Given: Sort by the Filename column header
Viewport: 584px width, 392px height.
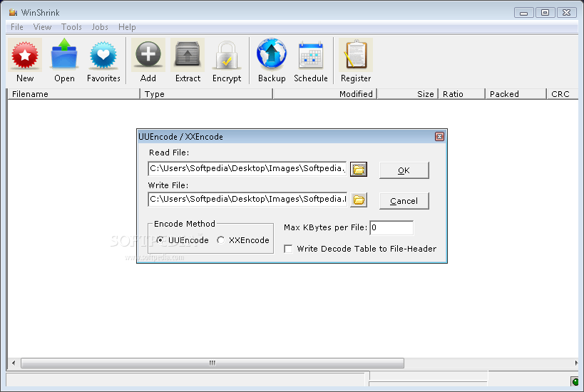Looking at the screenshot, I should click(73, 94).
